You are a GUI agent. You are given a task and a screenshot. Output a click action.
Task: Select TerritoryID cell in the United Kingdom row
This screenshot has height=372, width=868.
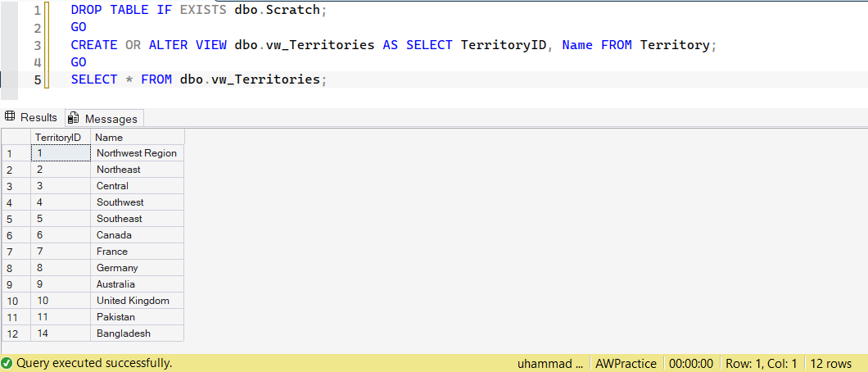click(61, 301)
